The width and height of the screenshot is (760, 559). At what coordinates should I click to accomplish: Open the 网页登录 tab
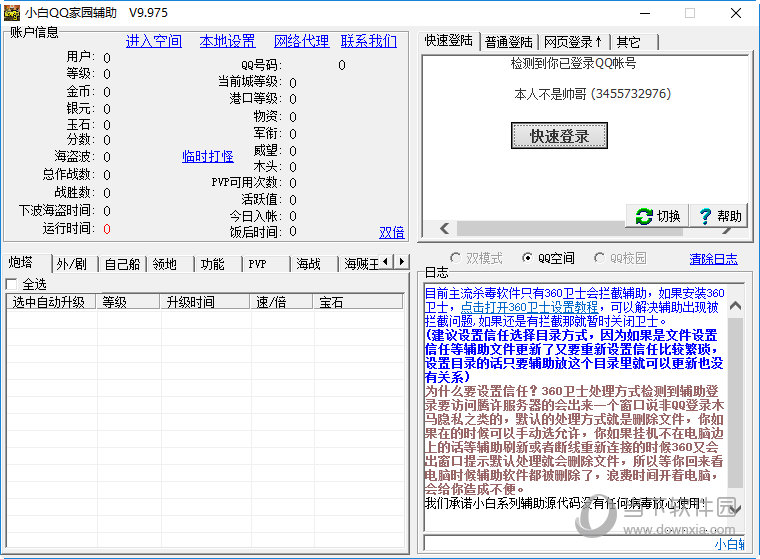[x=574, y=43]
